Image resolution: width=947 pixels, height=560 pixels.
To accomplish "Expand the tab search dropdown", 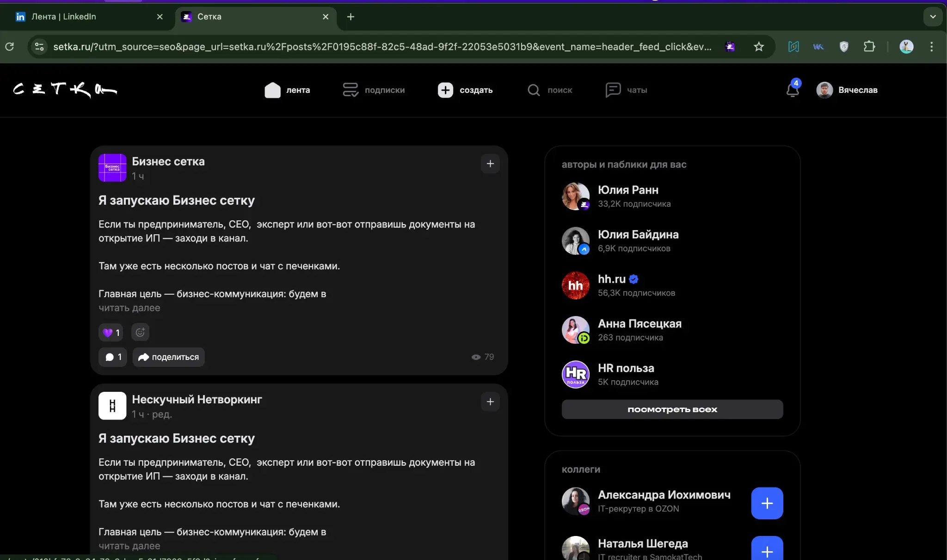I will (933, 17).
